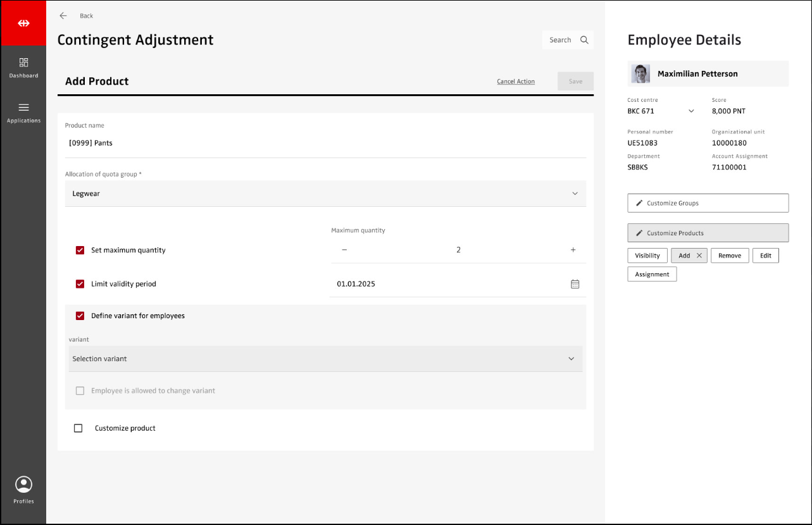Click the SBB logo icon

click(23, 23)
